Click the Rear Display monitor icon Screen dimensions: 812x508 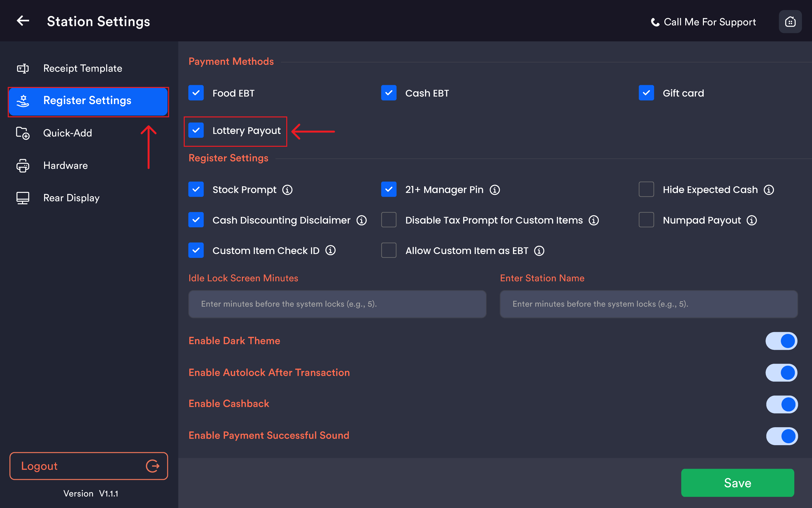[x=23, y=198]
